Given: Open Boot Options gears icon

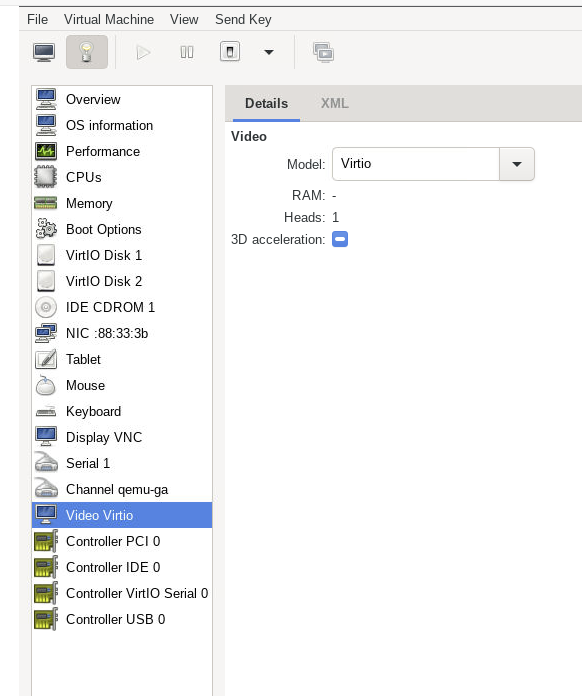Looking at the screenshot, I should coord(46,229).
